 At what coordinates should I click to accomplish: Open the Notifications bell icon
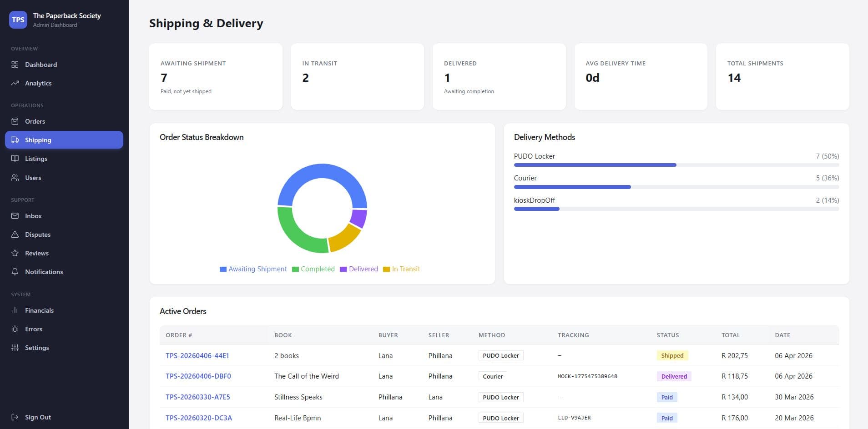tap(14, 271)
